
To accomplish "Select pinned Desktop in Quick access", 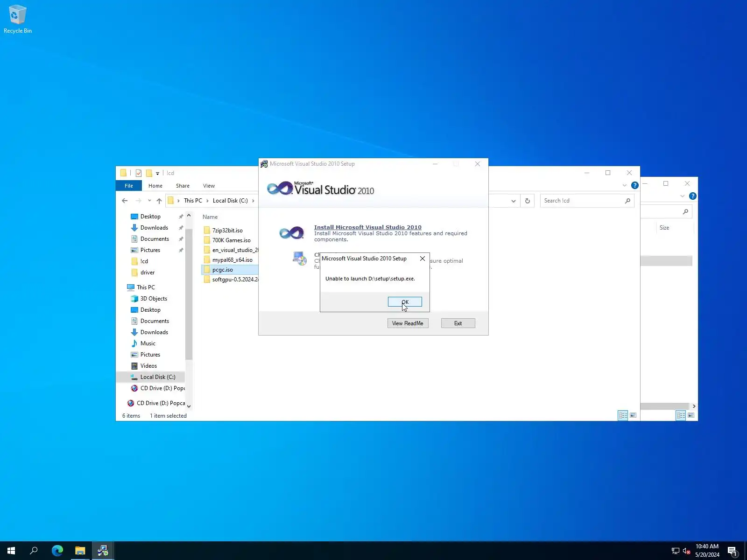I will pyautogui.click(x=150, y=217).
